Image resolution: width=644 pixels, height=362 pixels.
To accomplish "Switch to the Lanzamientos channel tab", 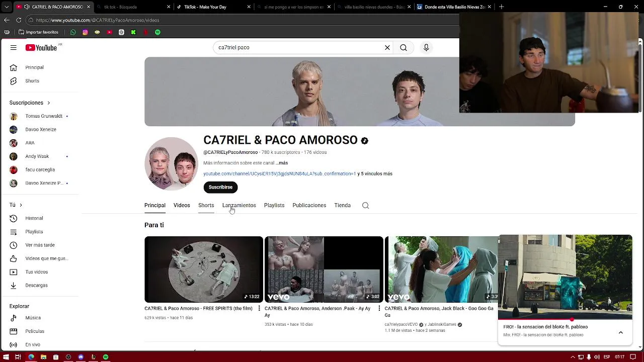I will pyautogui.click(x=239, y=205).
